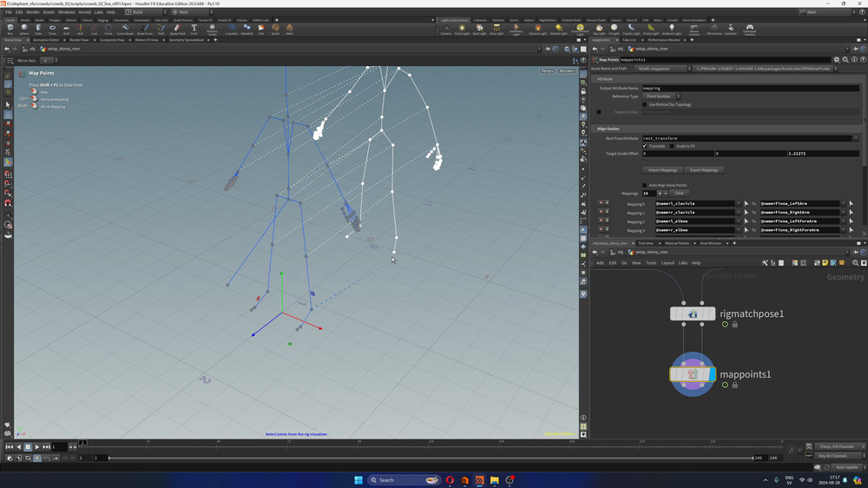868x488 pixels.
Task: Add a Camera from the Lights shelf
Action: (x=445, y=30)
